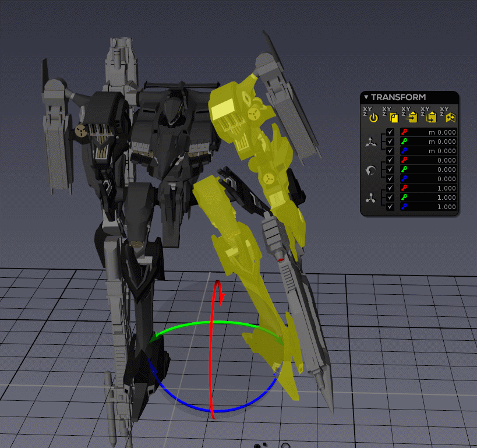Toggle translation Z checkbox

pos(390,151)
